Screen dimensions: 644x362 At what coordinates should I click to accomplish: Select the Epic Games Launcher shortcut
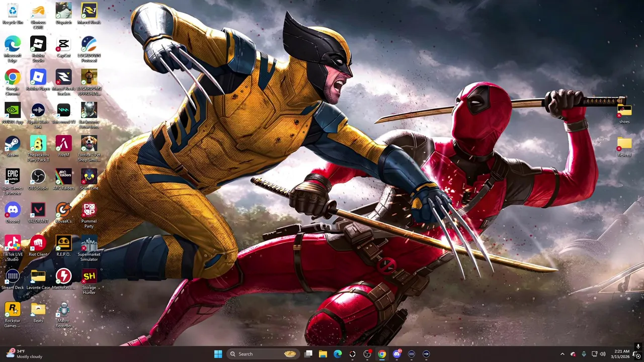pyautogui.click(x=13, y=182)
